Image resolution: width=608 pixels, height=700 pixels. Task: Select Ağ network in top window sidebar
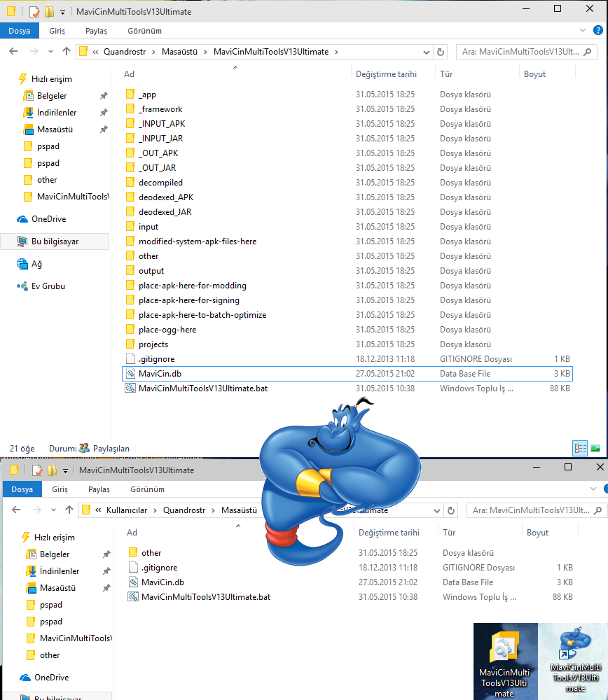[x=36, y=264]
